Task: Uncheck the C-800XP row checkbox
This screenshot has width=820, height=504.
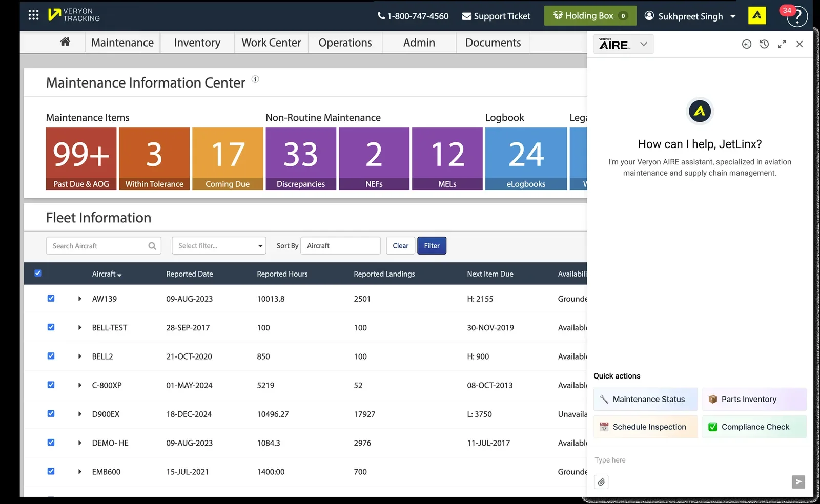Action: click(x=51, y=385)
